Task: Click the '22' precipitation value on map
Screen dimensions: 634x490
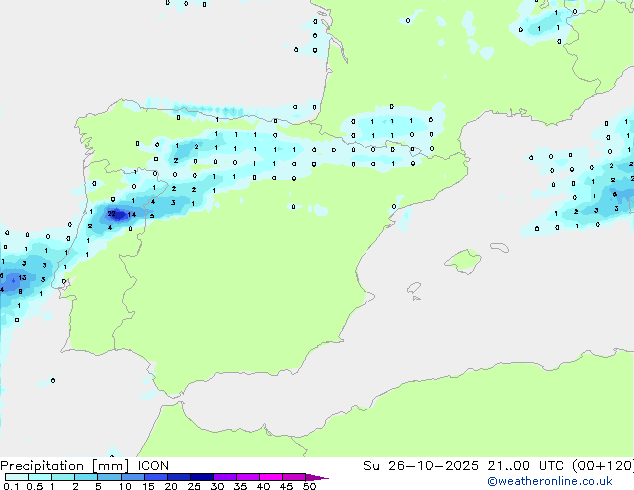Action: pyautogui.click(x=112, y=214)
